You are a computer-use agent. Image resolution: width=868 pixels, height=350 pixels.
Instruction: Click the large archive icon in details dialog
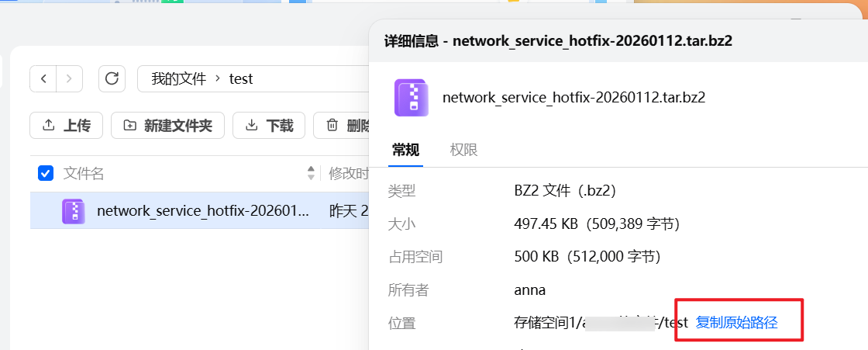(x=412, y=98)
